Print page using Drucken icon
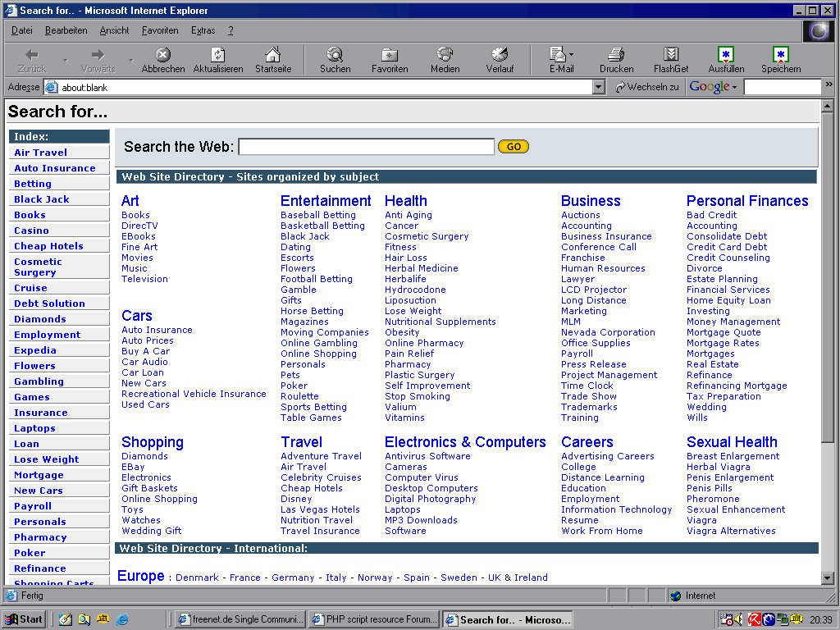This screenshot has height=630, width=840. tap(616, 55)
